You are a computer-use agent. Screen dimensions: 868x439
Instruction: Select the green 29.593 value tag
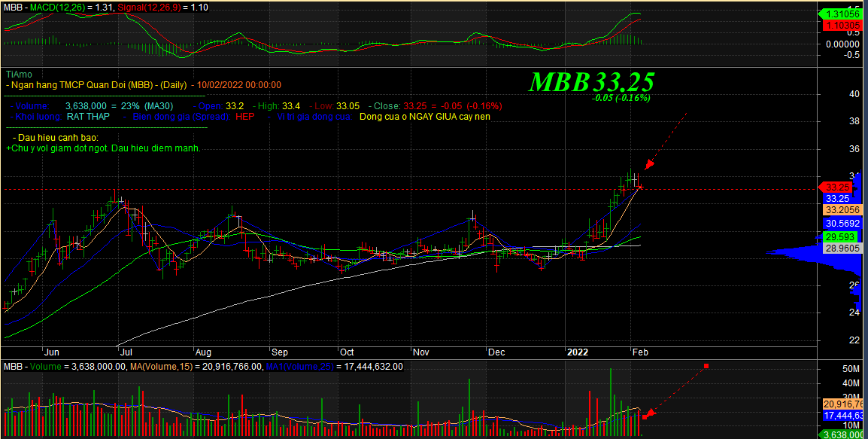839,236
